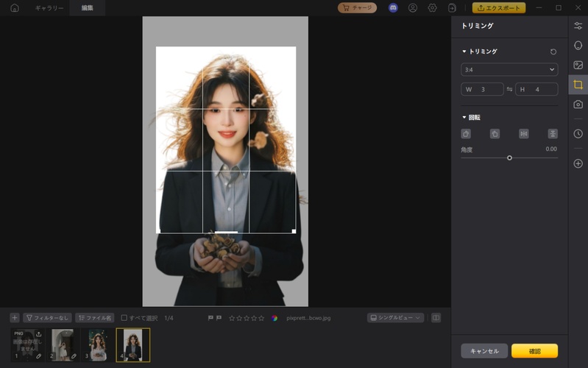Flip image horizontally
Viewport: 588px width, 368px height.
click(x=524, y=133)
